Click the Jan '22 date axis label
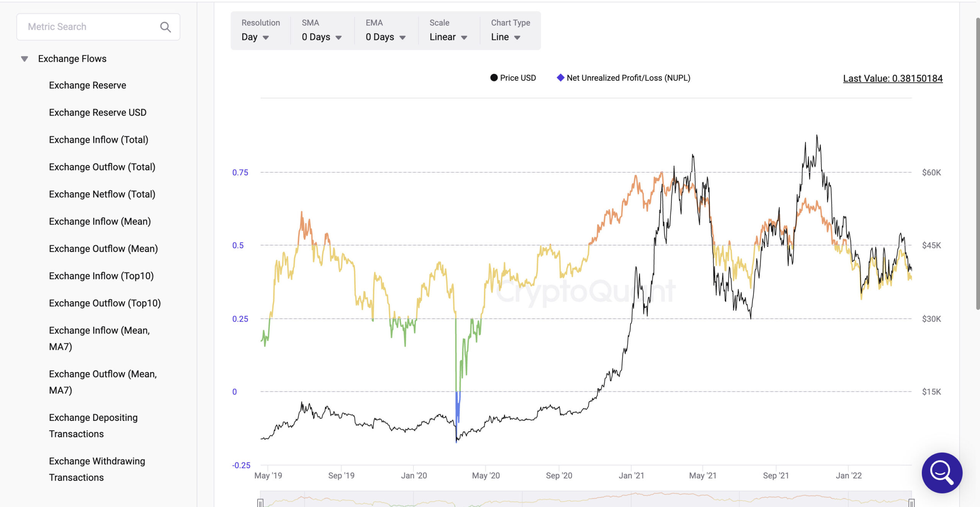The height and width of the screenshot is (507, 980). click(x=849, y=476)
